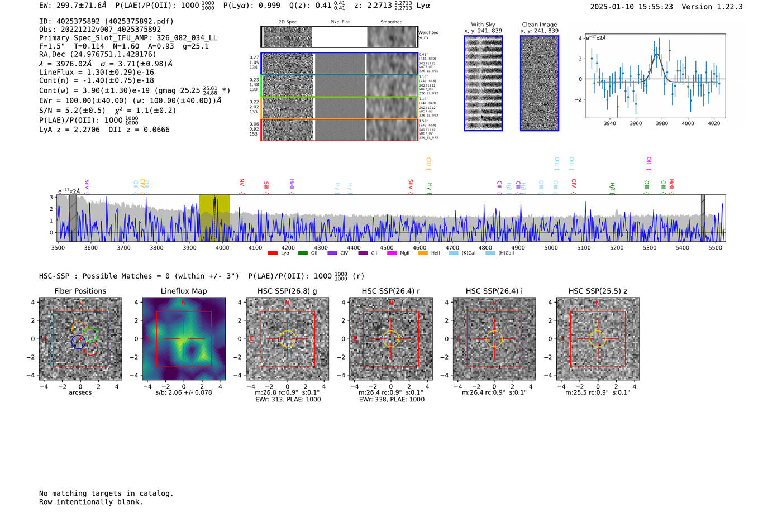This screenshot has height=532, width=782.
Task: Click the s/b: 2.06 +/- 0.078 caption
Action: [184, 392]
